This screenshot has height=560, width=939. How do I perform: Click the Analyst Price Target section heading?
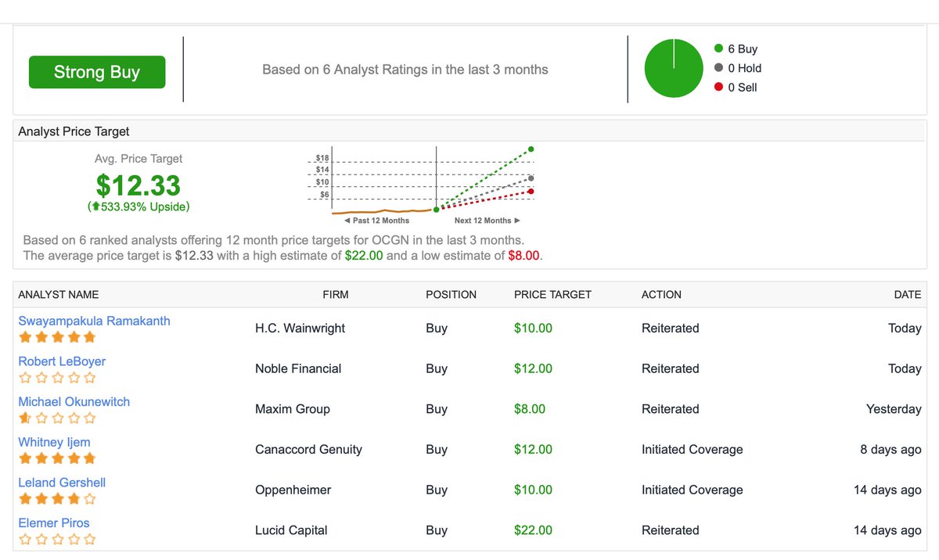click(74, 131)
